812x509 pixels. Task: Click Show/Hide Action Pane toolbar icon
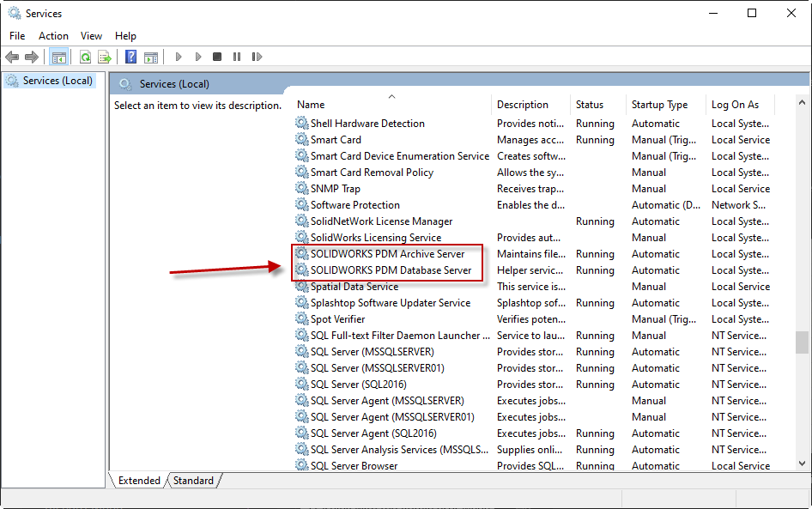pos(151,57)
